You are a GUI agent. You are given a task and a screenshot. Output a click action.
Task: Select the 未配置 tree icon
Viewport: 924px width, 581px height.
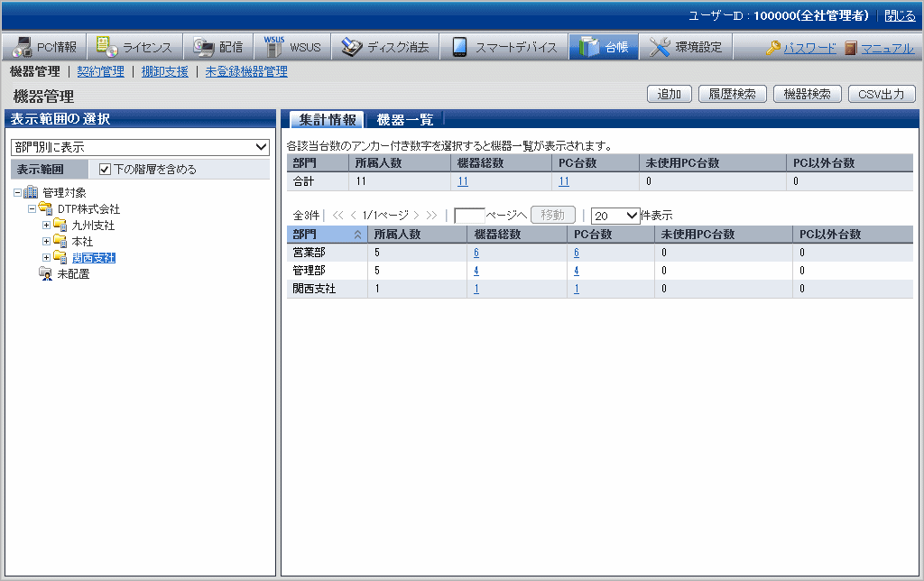pyautogui.click(x=45, y=274)
